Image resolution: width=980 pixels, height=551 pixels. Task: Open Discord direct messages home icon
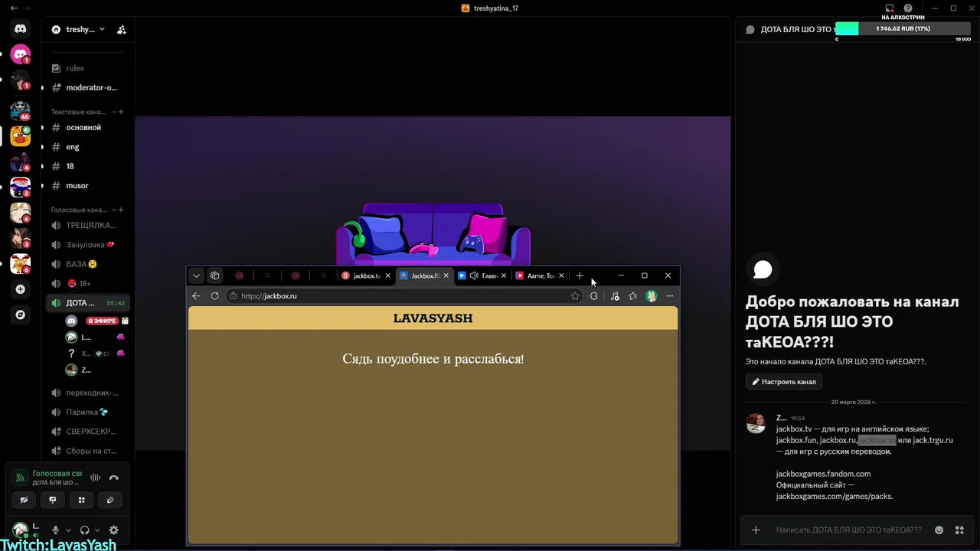21,29
